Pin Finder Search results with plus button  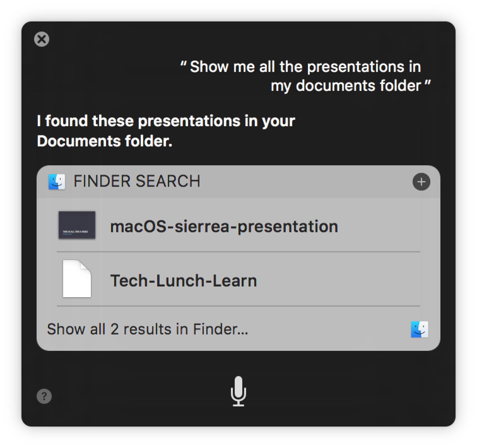pyautogui.click(x=421, y=182)
